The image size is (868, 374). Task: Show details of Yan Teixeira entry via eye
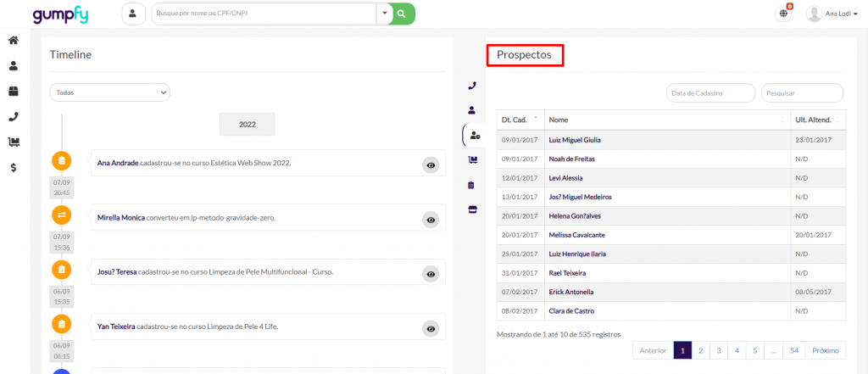coord(431,328)
